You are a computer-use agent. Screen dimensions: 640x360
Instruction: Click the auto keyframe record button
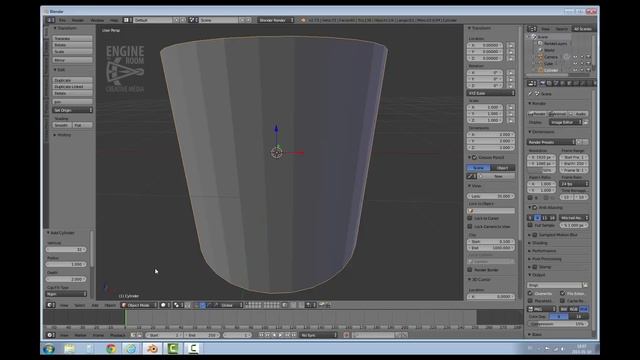(x=347, y=335)
